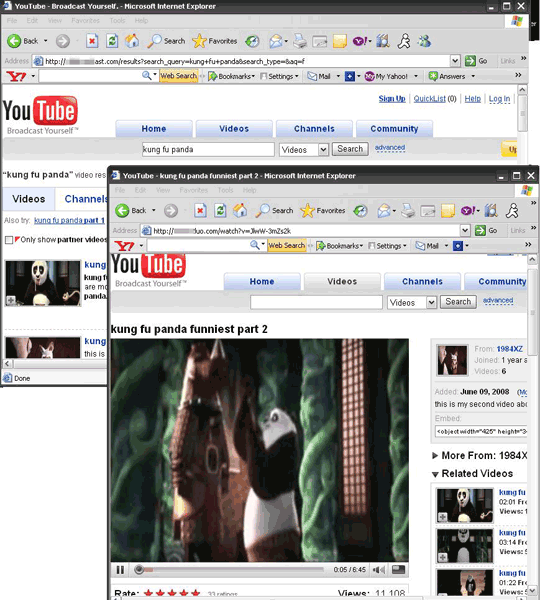This screenshot has width=540, height=600.
Task: Click Refresh icon in front IE window toolbar
Action: click(220, 210)
